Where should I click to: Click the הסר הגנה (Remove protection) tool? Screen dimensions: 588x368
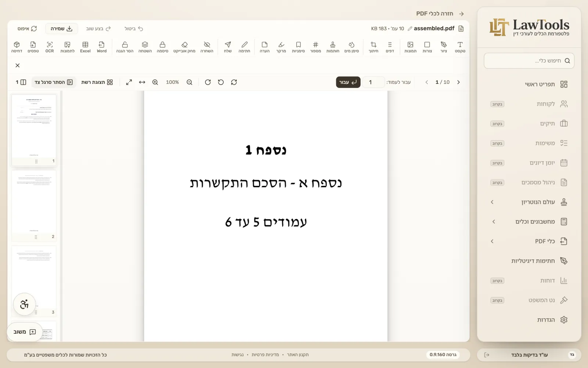(x=125, y=47)
